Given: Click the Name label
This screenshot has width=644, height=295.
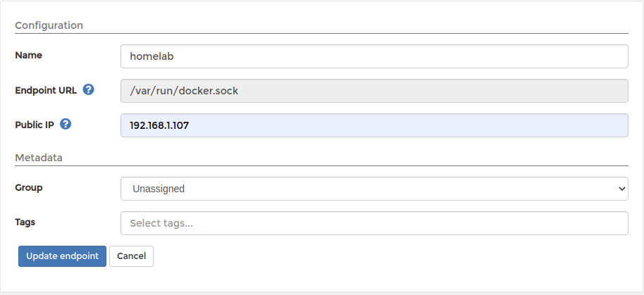Looking at the screenshot, I should pyautogui.click(x=28, y=55).
